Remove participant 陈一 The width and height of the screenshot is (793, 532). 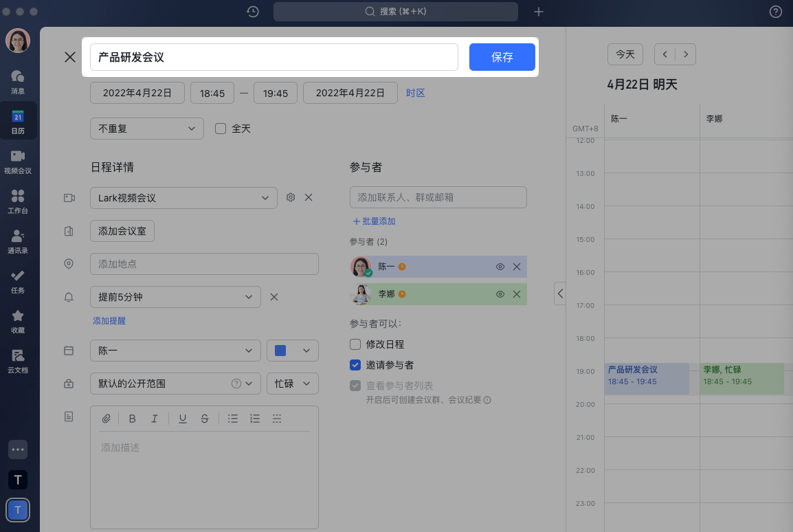tap(516, 267)
